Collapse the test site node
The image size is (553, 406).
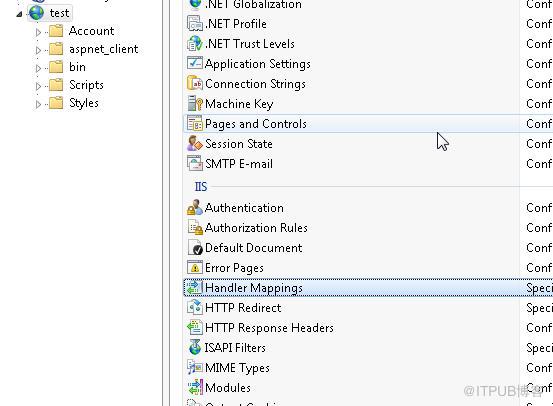click(19, 14)
